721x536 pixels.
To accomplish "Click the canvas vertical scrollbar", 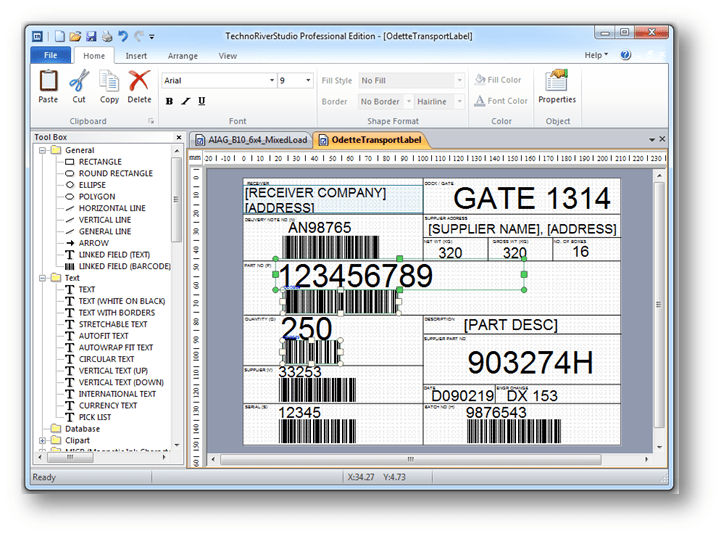I will tap(659, 304).
